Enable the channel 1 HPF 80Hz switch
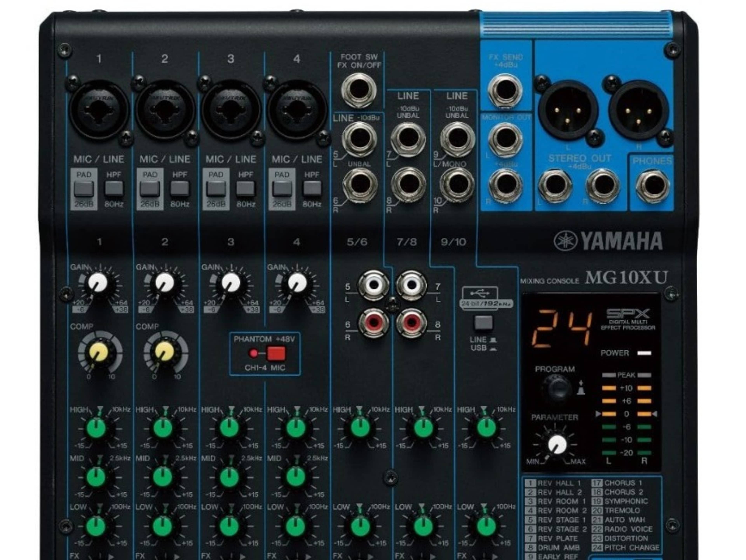This screenshot has width=746, height=560. [x=114, y=188]
